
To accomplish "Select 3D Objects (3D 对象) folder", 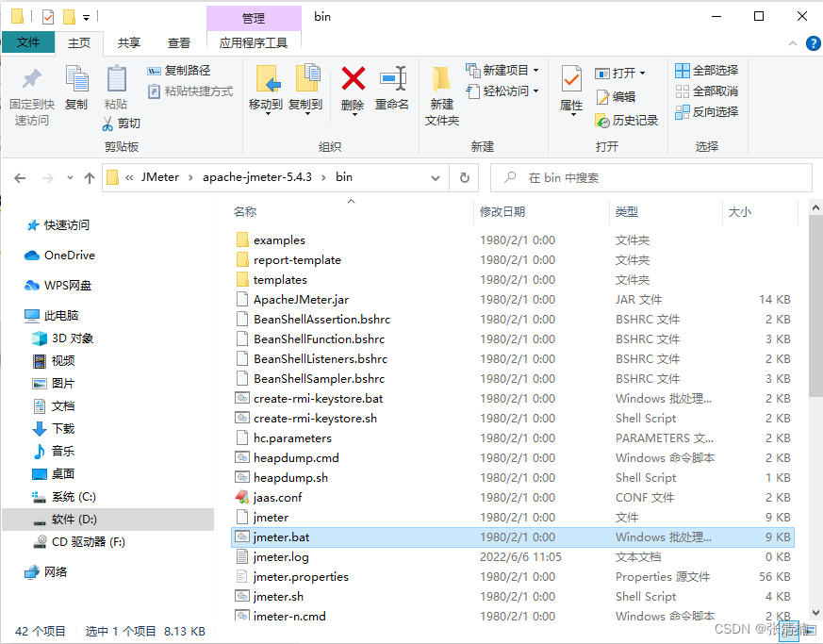I will [63, 339].
